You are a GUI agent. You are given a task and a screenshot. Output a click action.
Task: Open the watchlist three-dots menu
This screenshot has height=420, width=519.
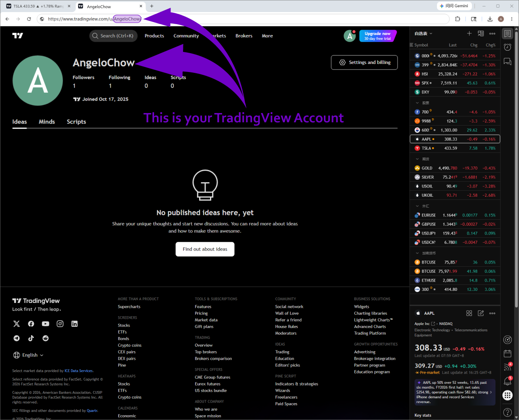pyautogui.click(x=492, y=33)
